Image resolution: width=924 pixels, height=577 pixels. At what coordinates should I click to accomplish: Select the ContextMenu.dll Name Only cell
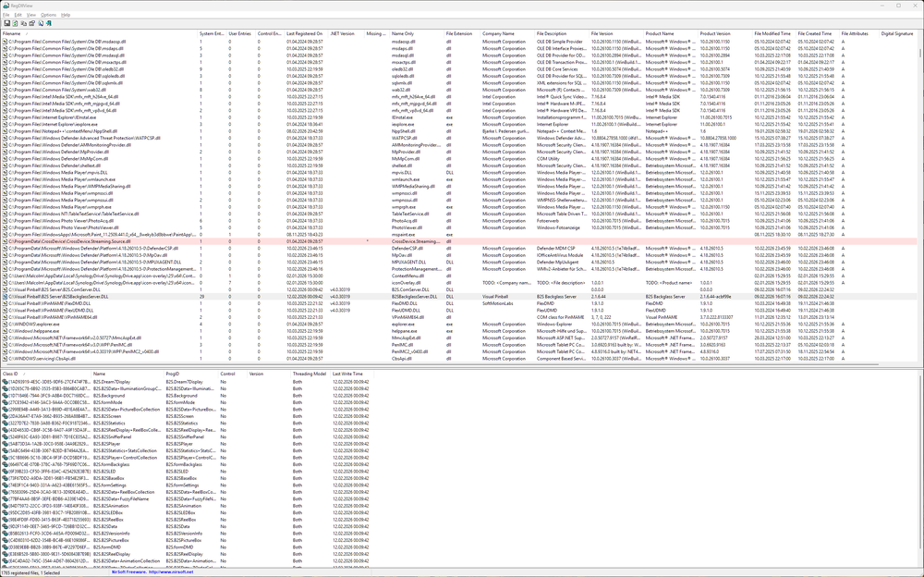pos(407,276)
